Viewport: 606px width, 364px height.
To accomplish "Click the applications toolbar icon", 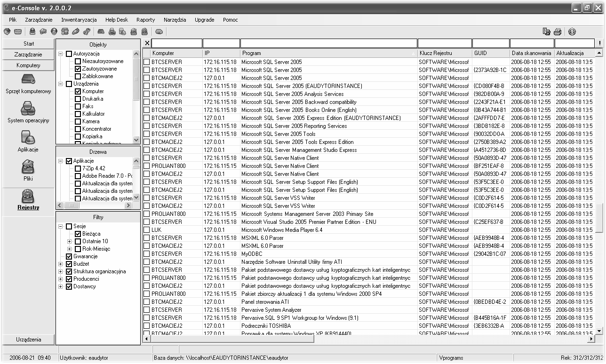I will [123, 32].
